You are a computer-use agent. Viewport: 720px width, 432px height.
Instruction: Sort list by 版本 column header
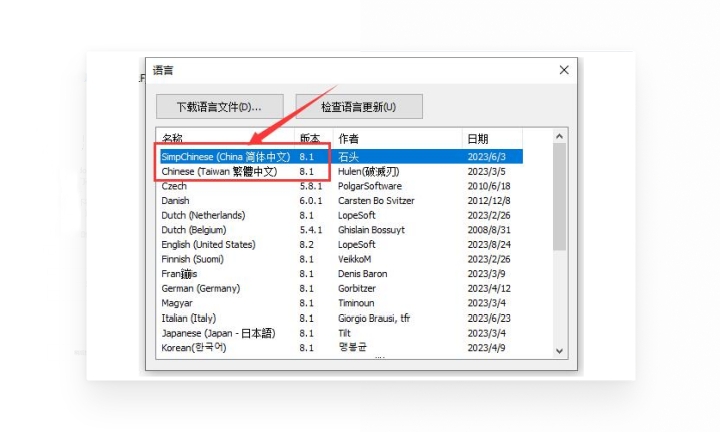click(x=314, y=139)
